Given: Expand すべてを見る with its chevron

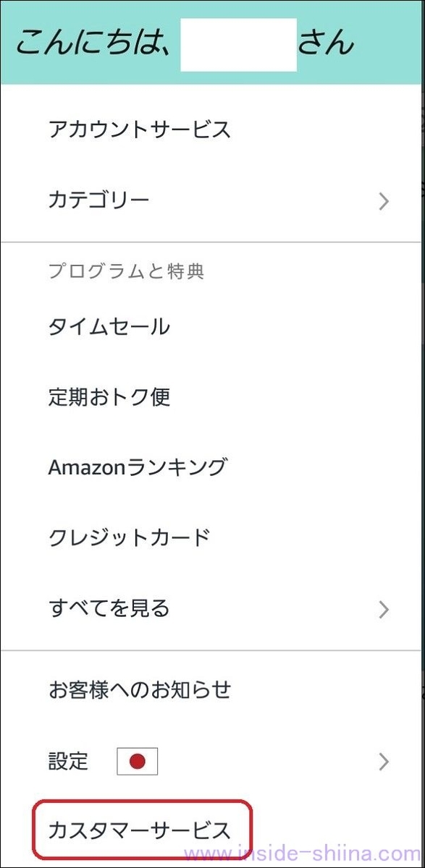Looking at the screenshot, I should coord(384,610).
